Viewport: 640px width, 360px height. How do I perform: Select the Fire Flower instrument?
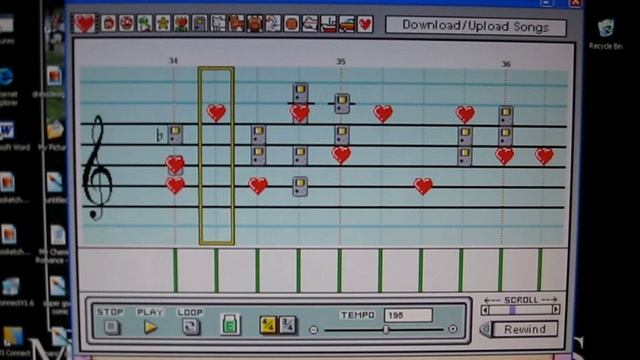pos(181,24)
